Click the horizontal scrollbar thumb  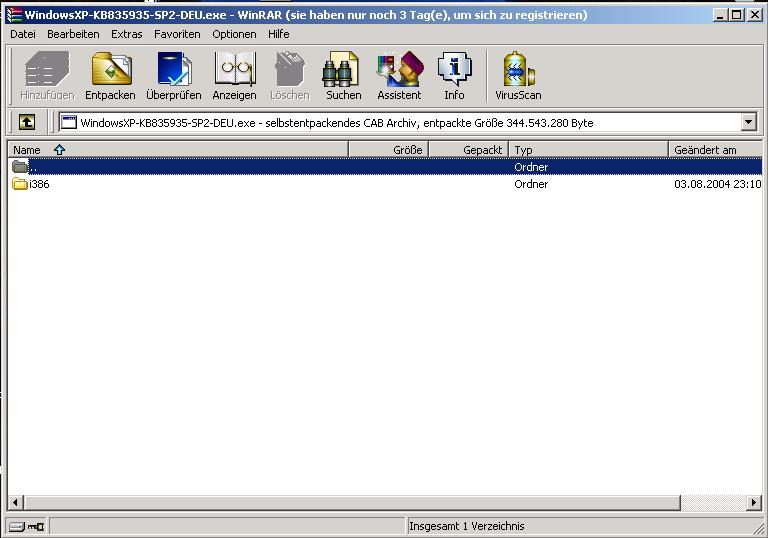point(352,502)
